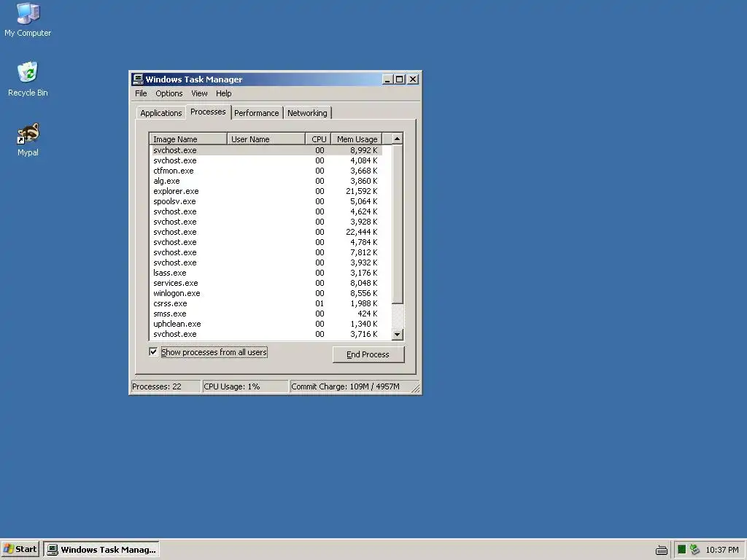Open the Start menu

(x=20, y=549)
